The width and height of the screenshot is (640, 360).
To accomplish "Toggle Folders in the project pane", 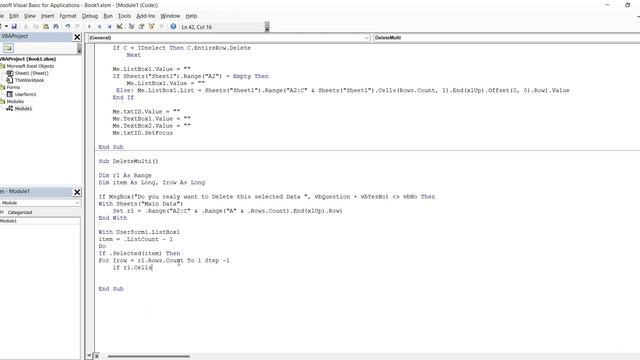I will (8, 48).
